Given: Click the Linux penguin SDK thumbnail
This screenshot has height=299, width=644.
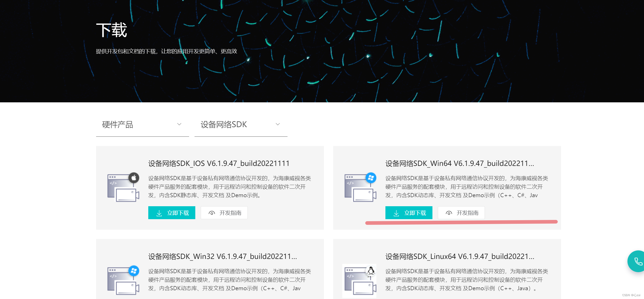Looking at the screenshot, I should point(360,281).
